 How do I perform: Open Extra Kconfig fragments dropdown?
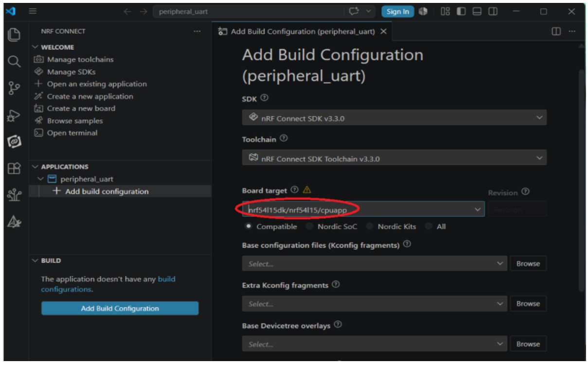[x=374, y=304]
